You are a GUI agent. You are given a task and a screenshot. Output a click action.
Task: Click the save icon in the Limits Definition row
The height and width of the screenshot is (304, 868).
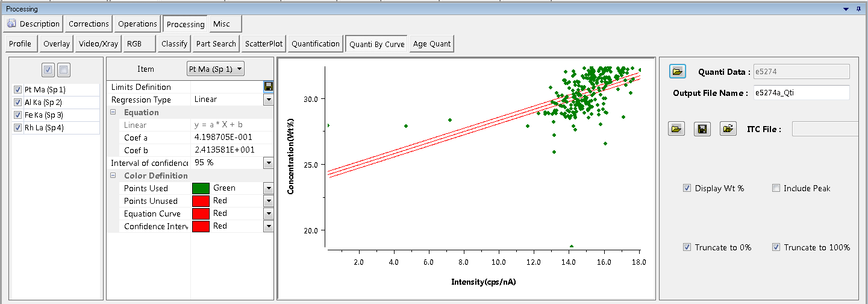[268, 87]
